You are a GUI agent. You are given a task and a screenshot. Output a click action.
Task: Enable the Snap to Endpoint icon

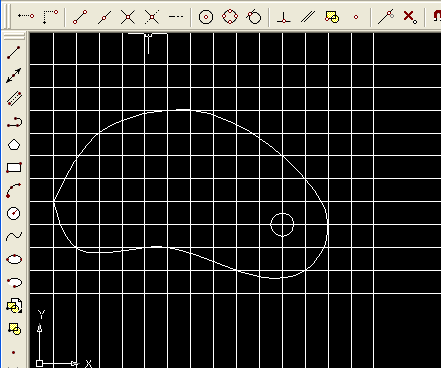pyautogui.click(x=80, y=17)
